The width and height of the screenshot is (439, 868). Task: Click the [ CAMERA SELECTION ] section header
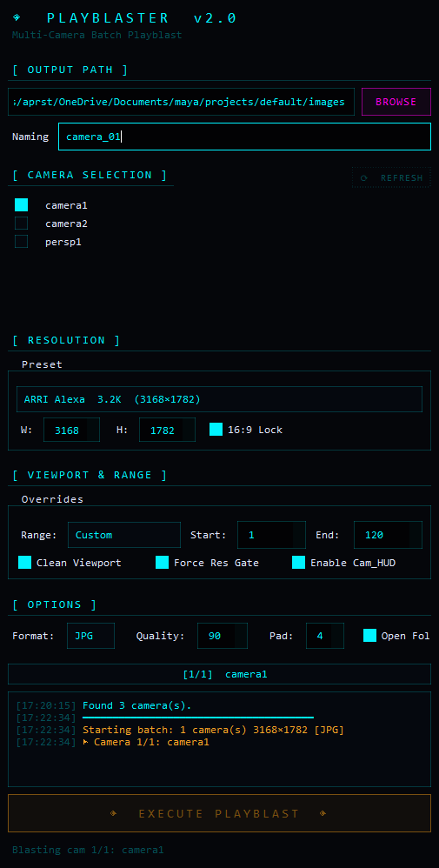click(90, 175)
